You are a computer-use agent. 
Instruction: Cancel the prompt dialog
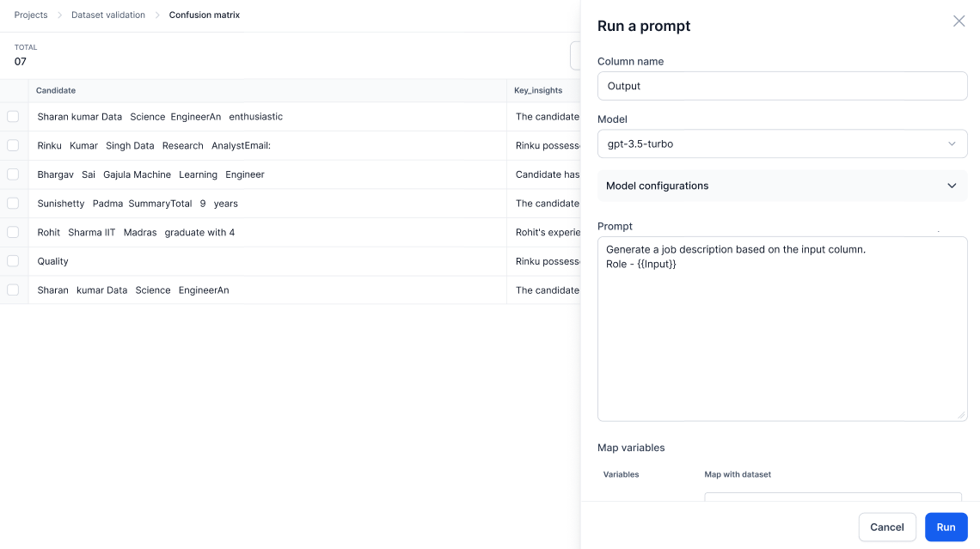[x=887, y=528]
